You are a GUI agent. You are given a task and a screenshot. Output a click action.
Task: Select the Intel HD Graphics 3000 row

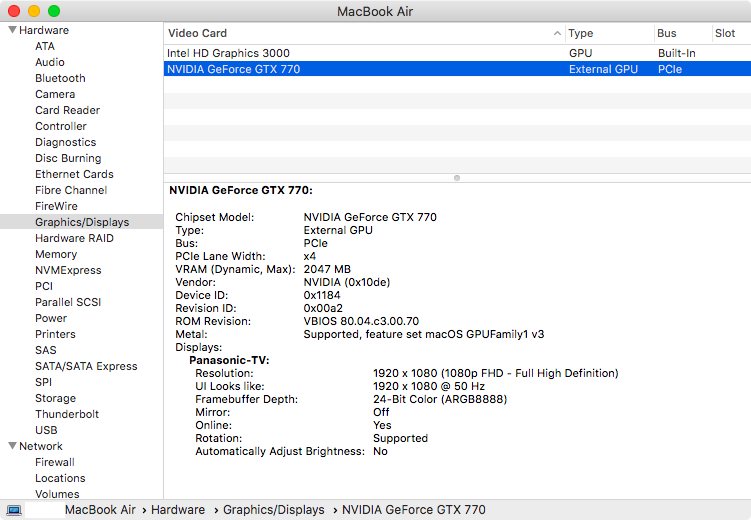click(457, 53)
